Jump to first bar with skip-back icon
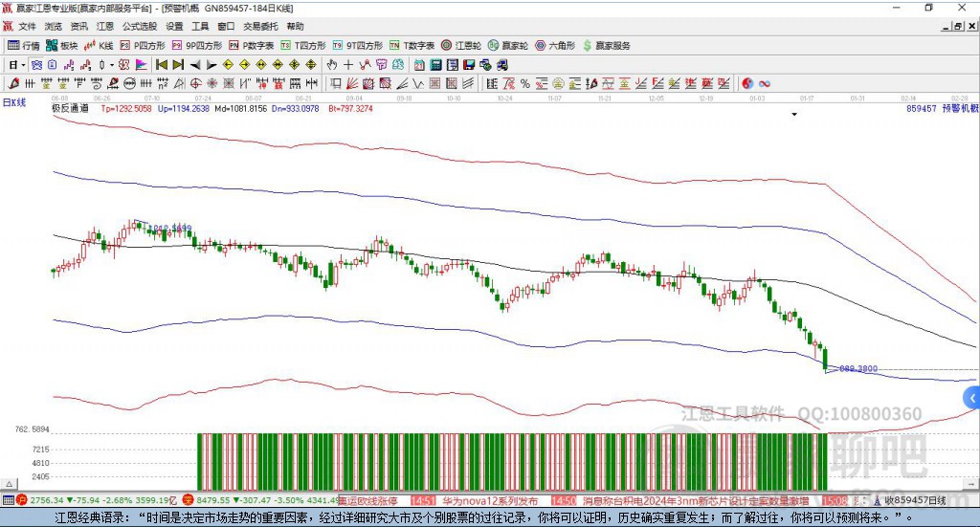Viewport: 980px width, 527px height. [x=162, y=65]
